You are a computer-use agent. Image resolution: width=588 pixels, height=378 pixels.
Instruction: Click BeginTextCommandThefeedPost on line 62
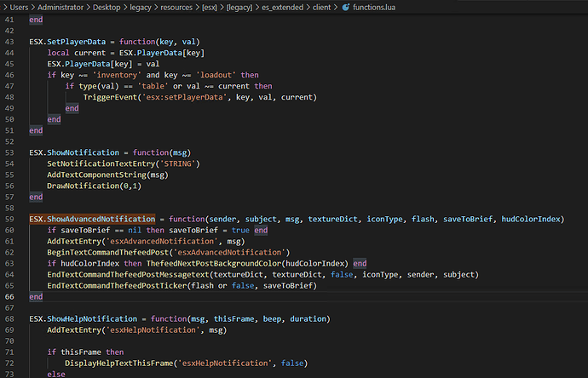click(110, 253)
